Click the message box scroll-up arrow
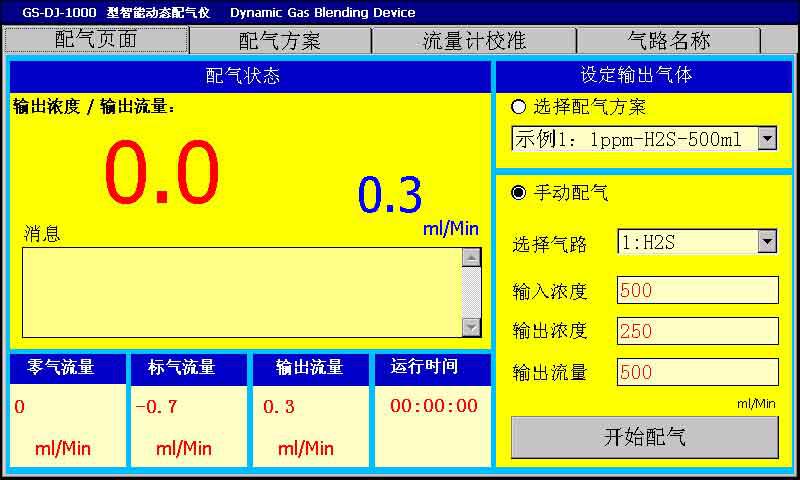 click(x=471, y=258)
